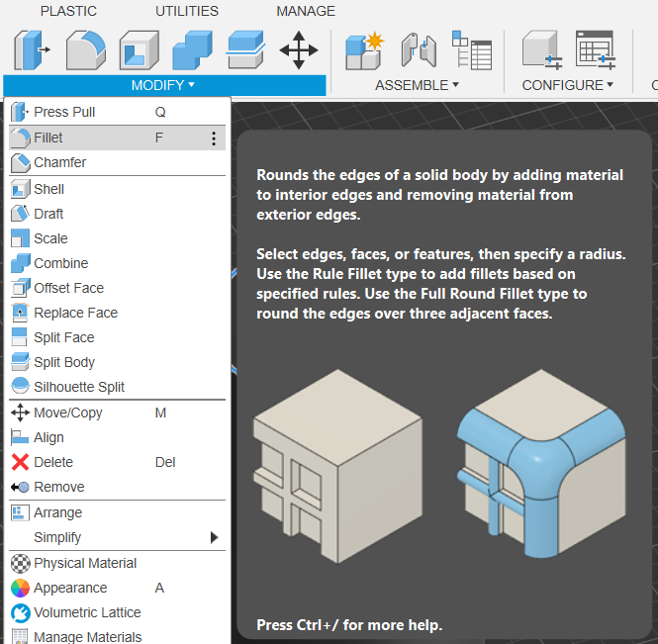Open Volumetric Lattice from the menu

click(x=87, y=612)
